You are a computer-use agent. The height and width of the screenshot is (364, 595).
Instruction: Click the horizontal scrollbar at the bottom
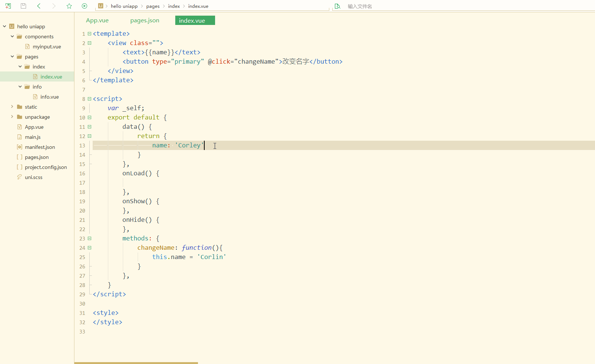tap(136, 363)
